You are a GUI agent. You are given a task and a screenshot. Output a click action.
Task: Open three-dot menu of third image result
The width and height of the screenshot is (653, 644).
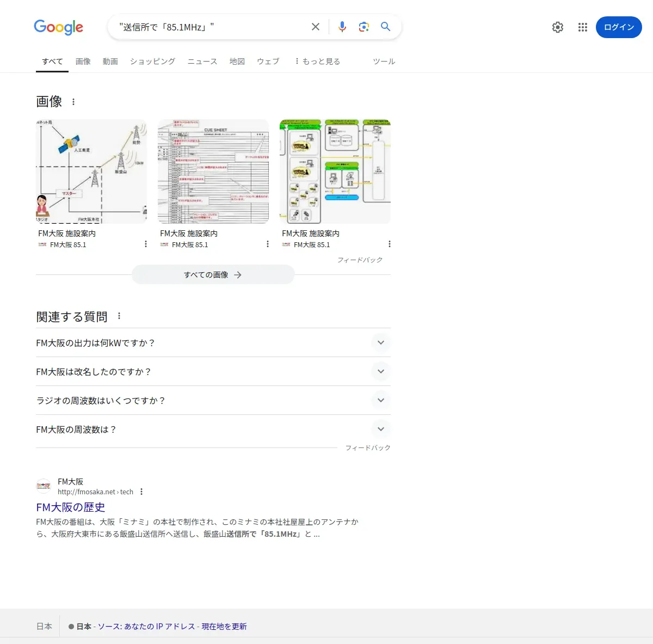click(x=390, y=244)
